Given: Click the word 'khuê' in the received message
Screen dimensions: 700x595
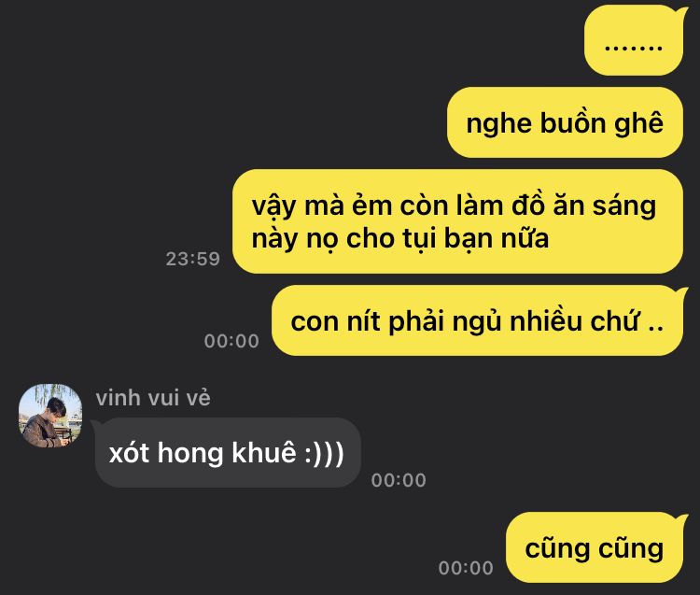Looking at the screenshot, I should tap(264, 452).
